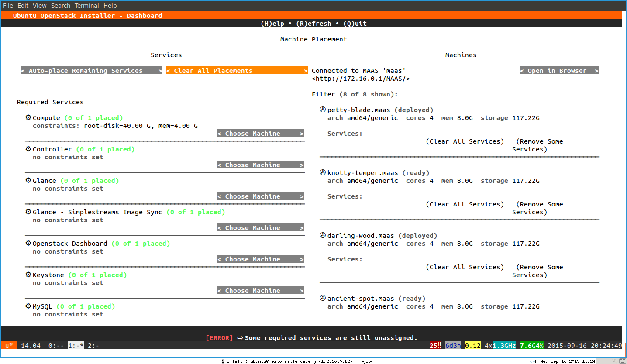
Task: Click the yellow 0.12 load indicator
Action: pyautogui.click(x=473, y=346)
